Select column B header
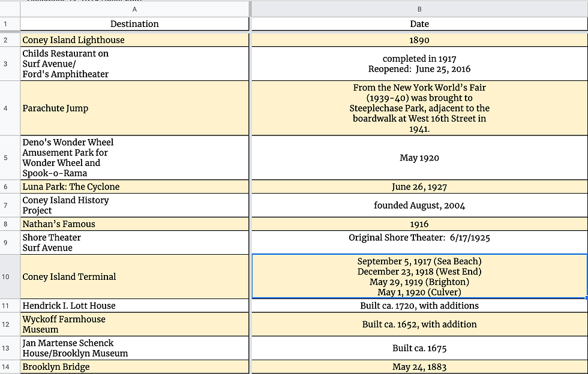 [419, 9]
